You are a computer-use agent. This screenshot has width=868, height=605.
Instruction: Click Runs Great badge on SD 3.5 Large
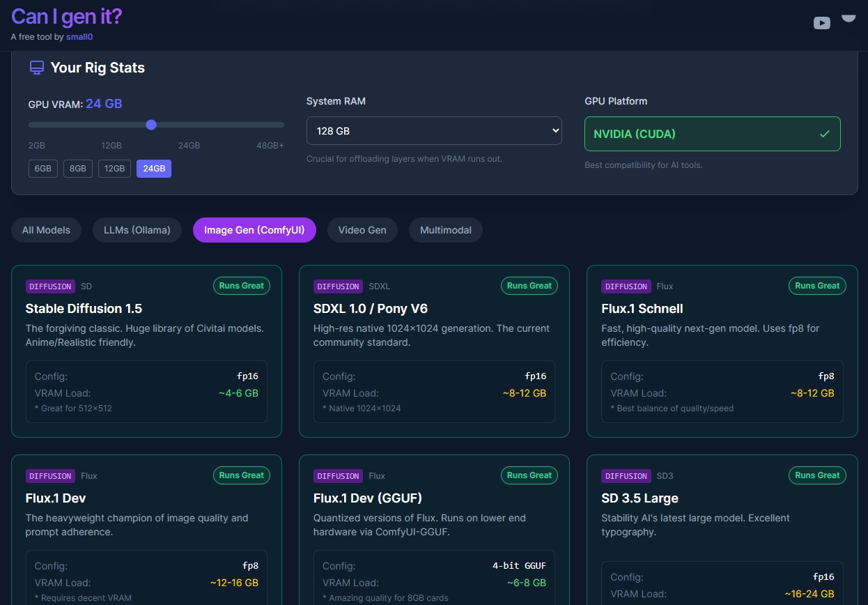click(817, 475)
